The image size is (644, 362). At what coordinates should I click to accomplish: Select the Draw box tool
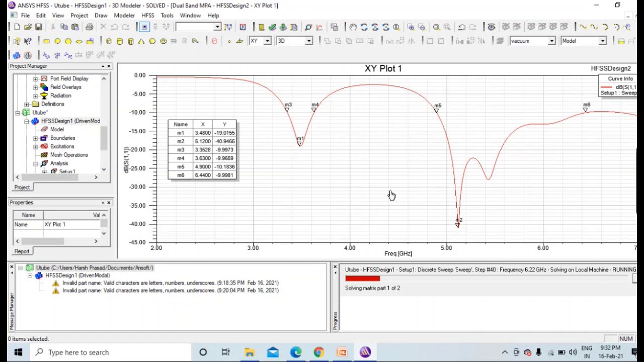[109, 41]
